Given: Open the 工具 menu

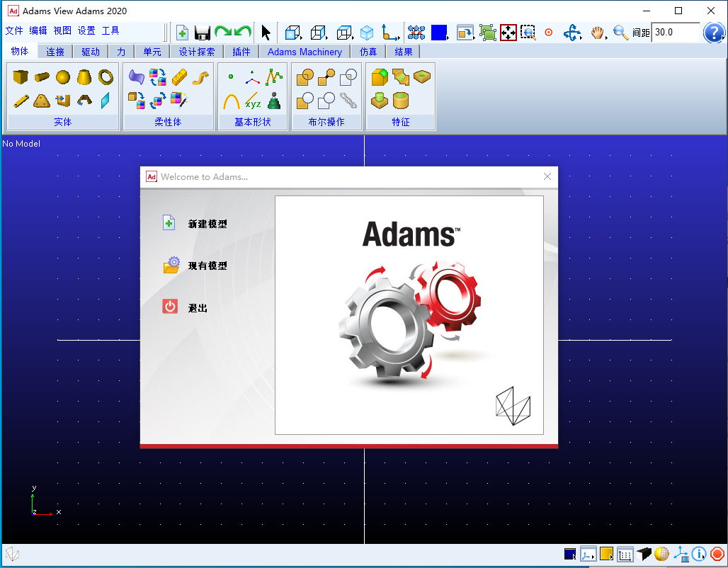Looking at the screenshot, I should tap(110, 31).
